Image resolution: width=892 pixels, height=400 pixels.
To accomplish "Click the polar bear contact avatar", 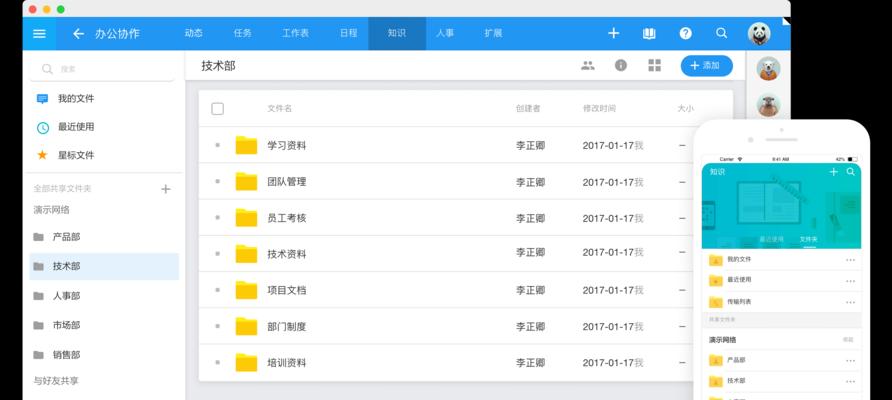I will point(769,69).
